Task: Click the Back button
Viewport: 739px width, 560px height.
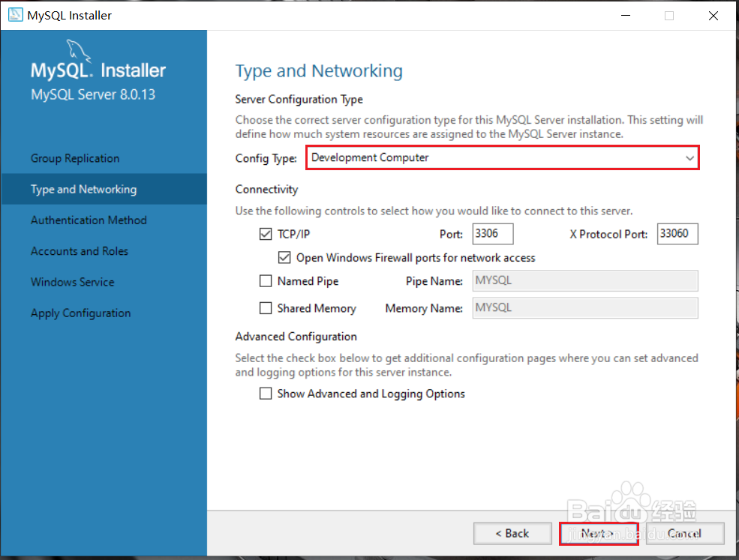Action: pyautogui.click(x=512, y=534)
